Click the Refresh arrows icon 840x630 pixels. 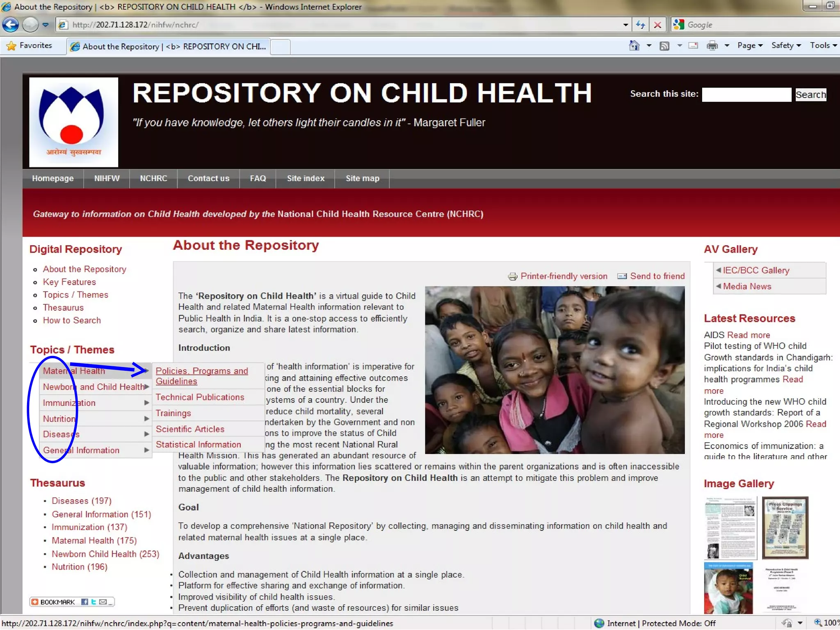(640, 25)
